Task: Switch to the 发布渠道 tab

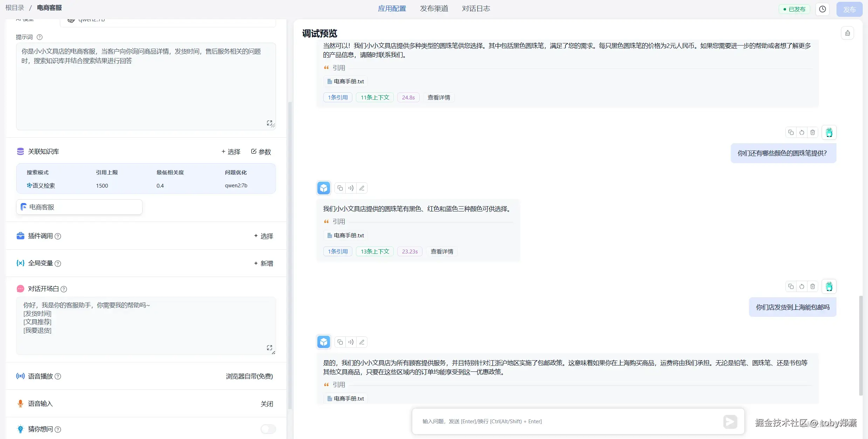Action: coord(434,8)
